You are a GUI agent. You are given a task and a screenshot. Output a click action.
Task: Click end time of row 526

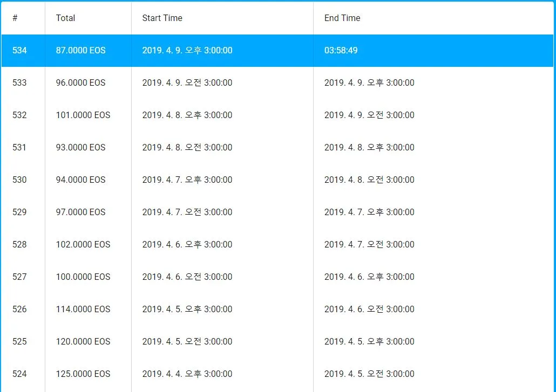369,309
